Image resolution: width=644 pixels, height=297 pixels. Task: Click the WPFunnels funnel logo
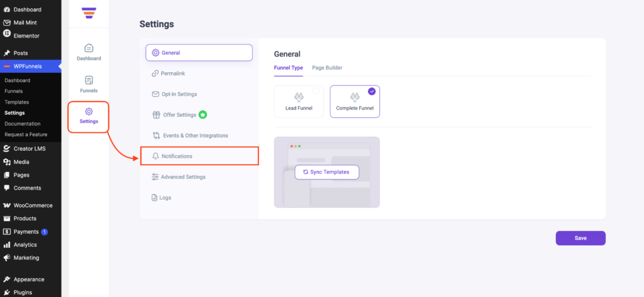pyautogui.click(x=89, y=13)
